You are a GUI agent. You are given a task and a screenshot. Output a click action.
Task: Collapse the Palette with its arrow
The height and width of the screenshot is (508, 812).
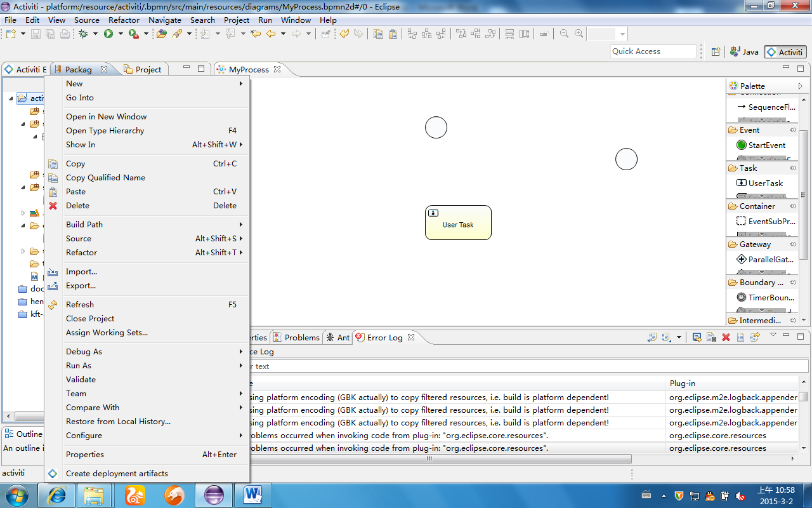click(x=800, y=86)
